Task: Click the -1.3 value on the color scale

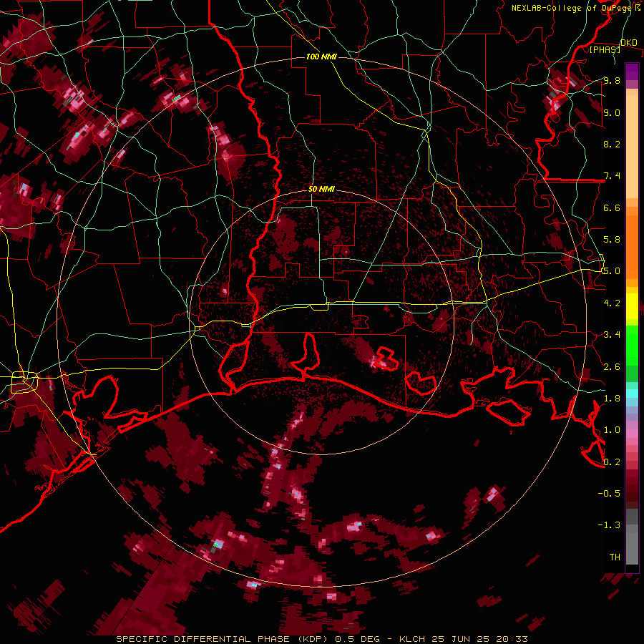Action: point(609,525)
